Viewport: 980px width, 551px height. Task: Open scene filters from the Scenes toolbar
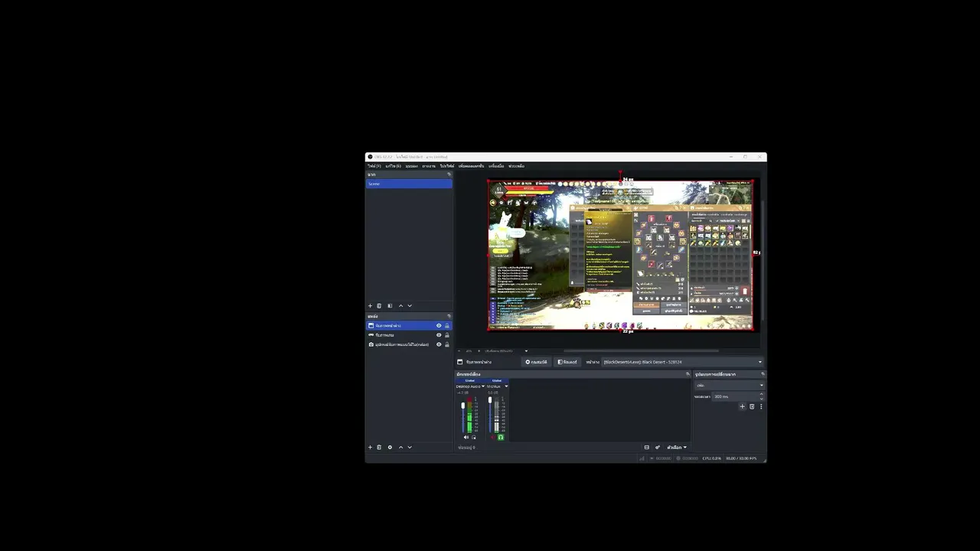tap(390, 306)
